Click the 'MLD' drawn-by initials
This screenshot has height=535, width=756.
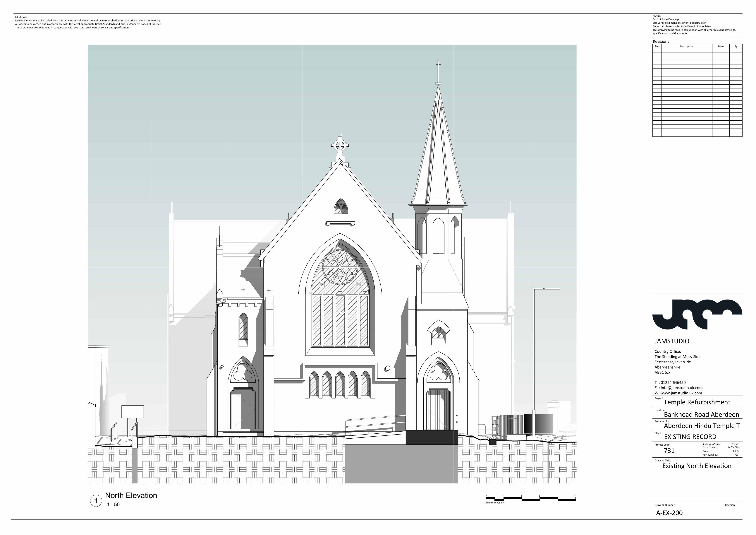tap(736, 451)
